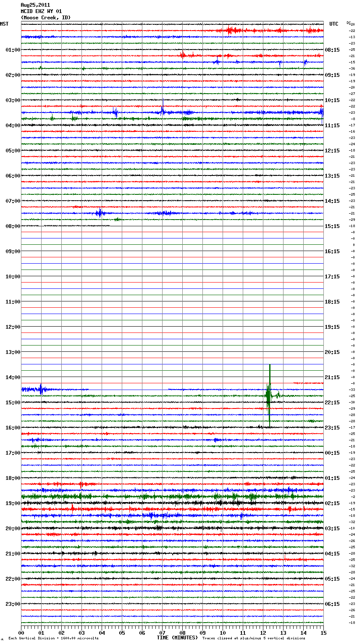
Task: Select the 02:00 MST row label
Action: [13, 75]
